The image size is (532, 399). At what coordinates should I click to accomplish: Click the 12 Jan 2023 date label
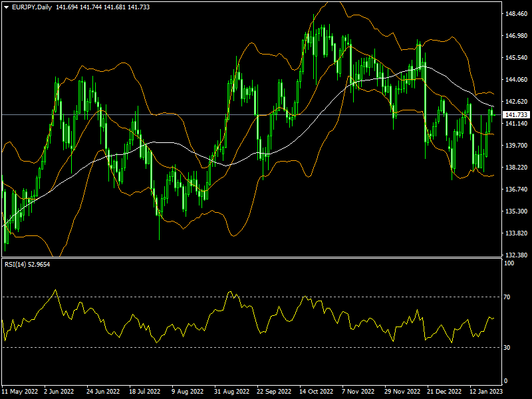pyautogui.click(x=486, y=392)
